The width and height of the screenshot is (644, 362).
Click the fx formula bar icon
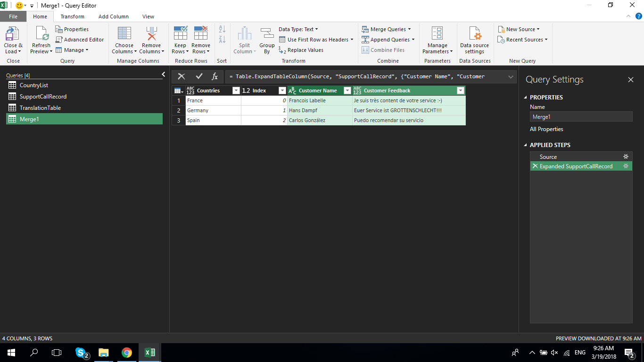pos(215,76)
